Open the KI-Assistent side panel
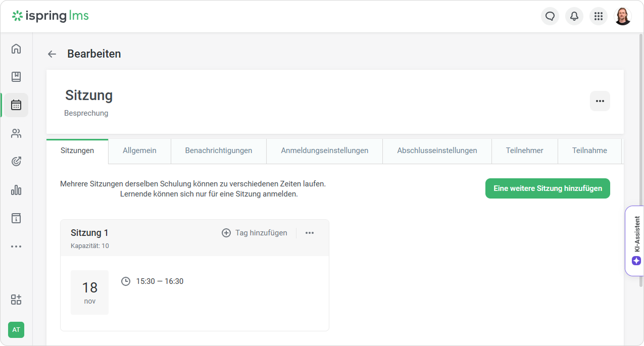The width and height of the screenshot is (644, 346). click(x=636, y=241)
